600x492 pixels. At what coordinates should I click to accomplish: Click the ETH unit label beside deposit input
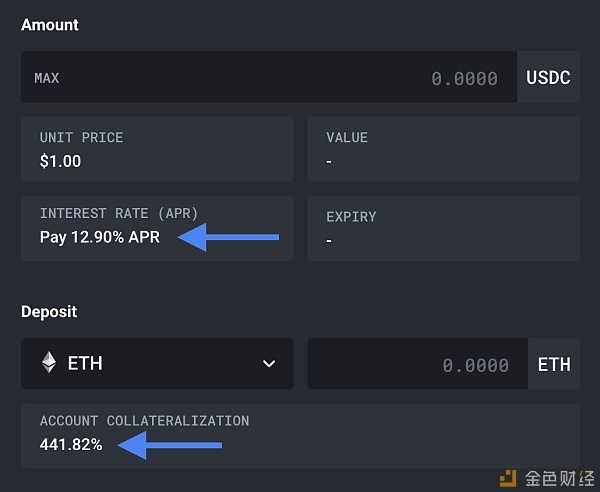click(x=554, y=364)
